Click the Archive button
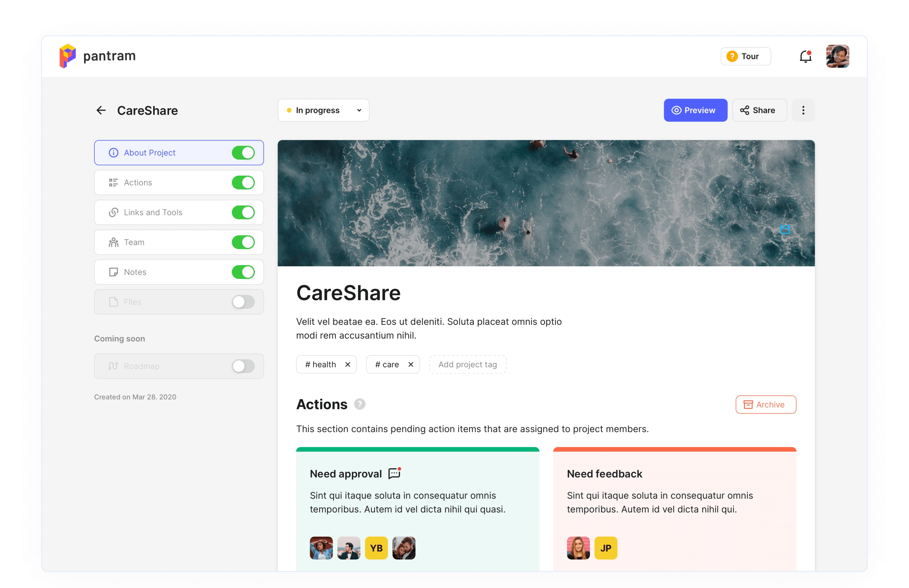The height and width of the screenshot is (588, 909). coord(766,404)
